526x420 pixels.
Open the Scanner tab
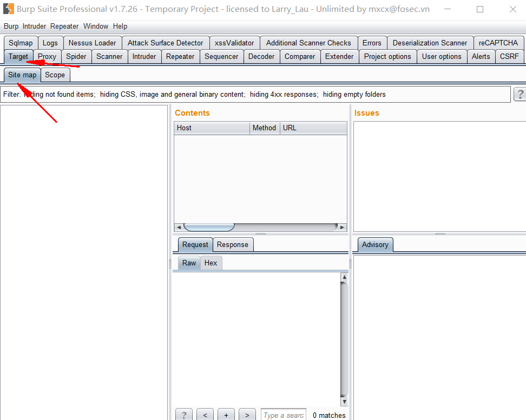coord(109,56)
